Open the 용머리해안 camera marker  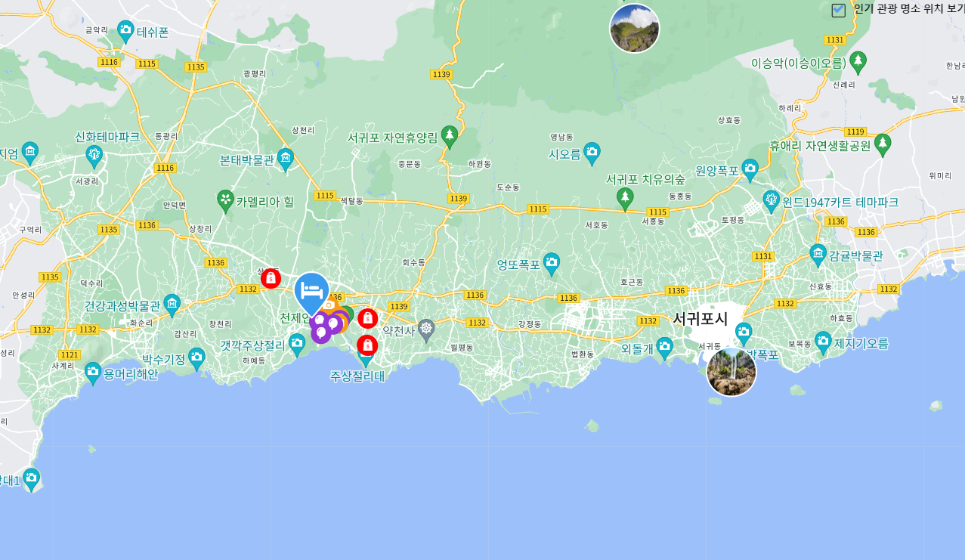(93, 372)
